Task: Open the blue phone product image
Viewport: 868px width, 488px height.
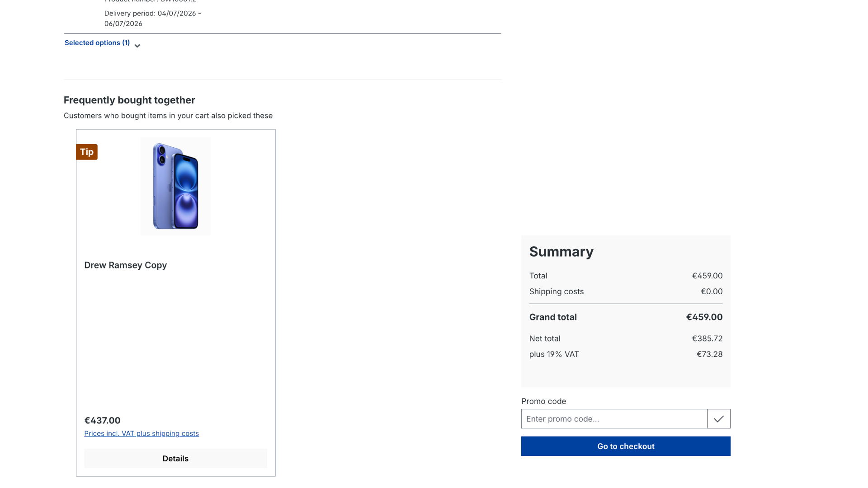Action: (x=176, y=186)
